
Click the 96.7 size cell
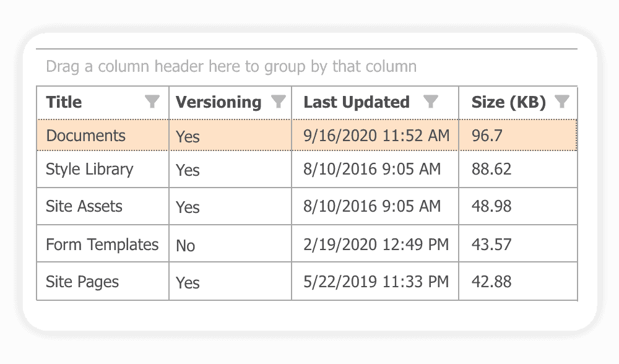(487, 136)
